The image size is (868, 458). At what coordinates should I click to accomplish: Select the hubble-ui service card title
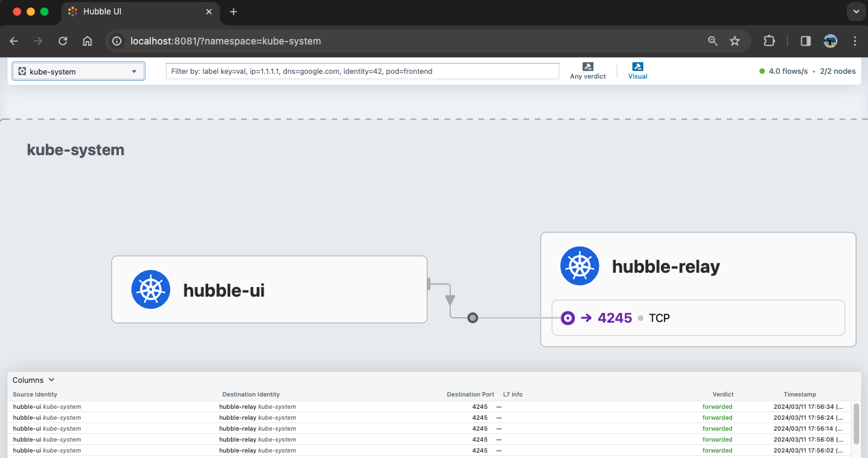(x=224, y=291)
